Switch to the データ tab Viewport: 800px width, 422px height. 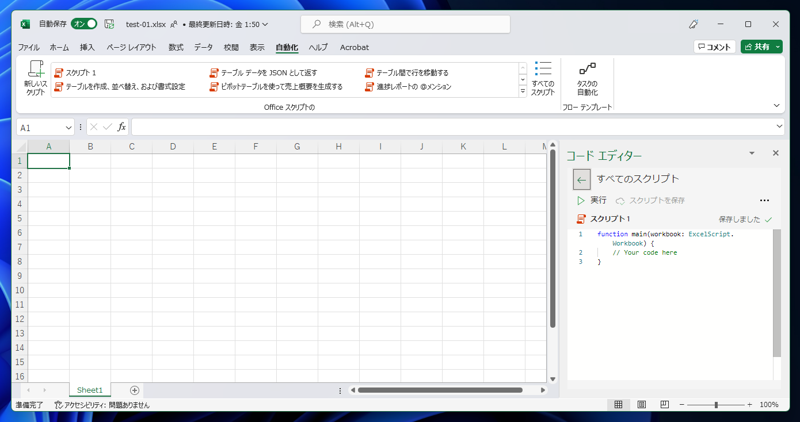[x=203, y=47]
